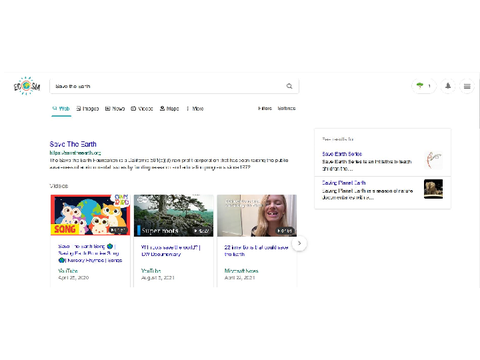Open the Save The Earth result link
The height and width of the screenshot is (360, 480).
[x=73, y=144]
